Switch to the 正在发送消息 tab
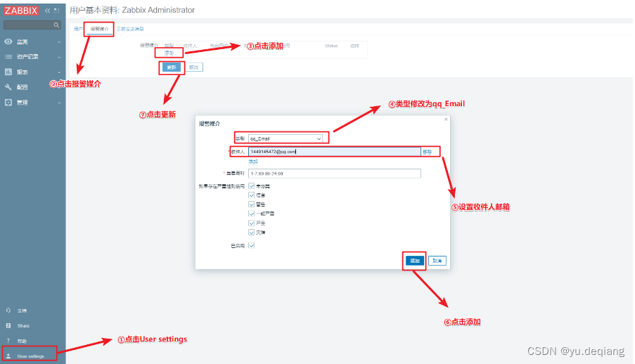This screenshot has width=635, height=364. pos(130,29)
